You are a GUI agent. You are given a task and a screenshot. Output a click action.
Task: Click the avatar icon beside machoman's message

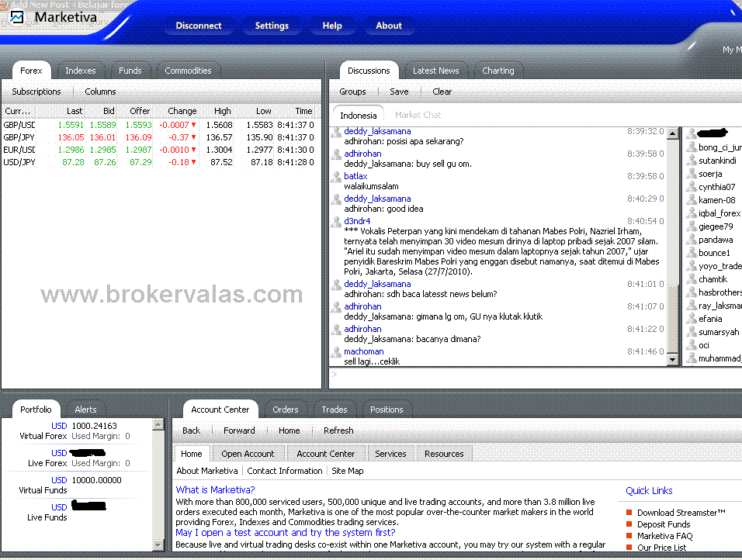pyautogui.click(x=336, y=352)
